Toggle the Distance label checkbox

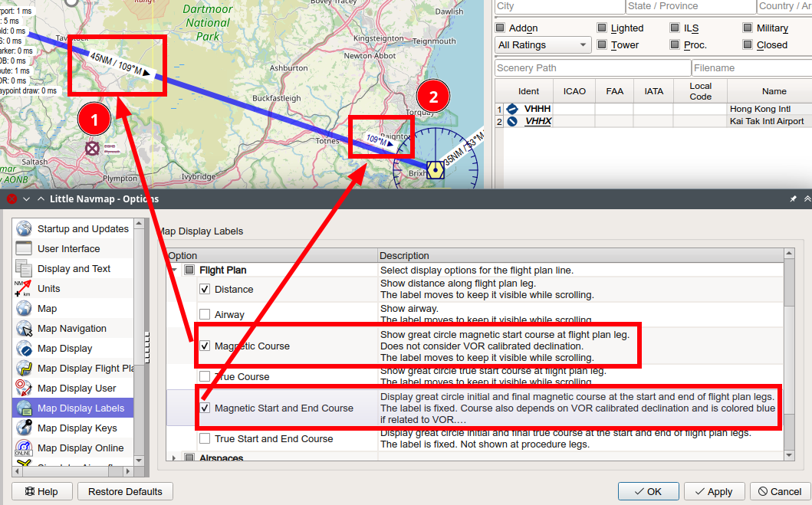point(205,289)
